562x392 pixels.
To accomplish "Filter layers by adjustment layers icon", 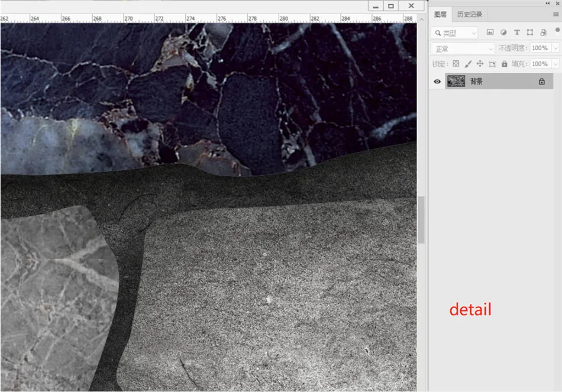I will tap(503, 33).
